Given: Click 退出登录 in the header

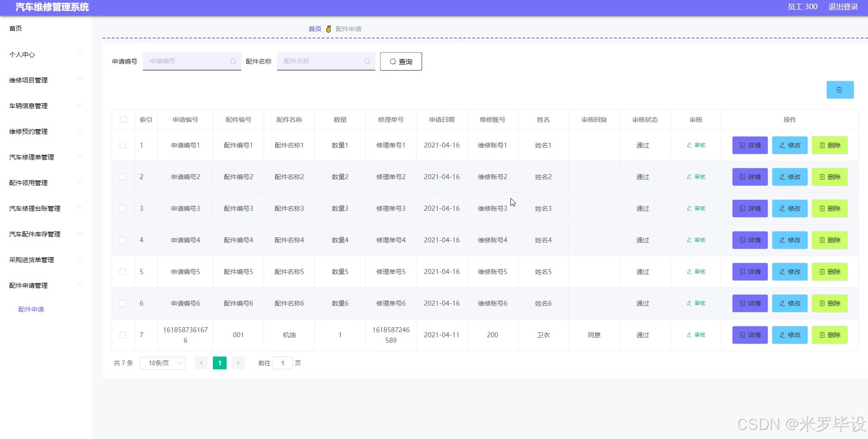Looking at the screenshot, I should click(x=843, y=7).
